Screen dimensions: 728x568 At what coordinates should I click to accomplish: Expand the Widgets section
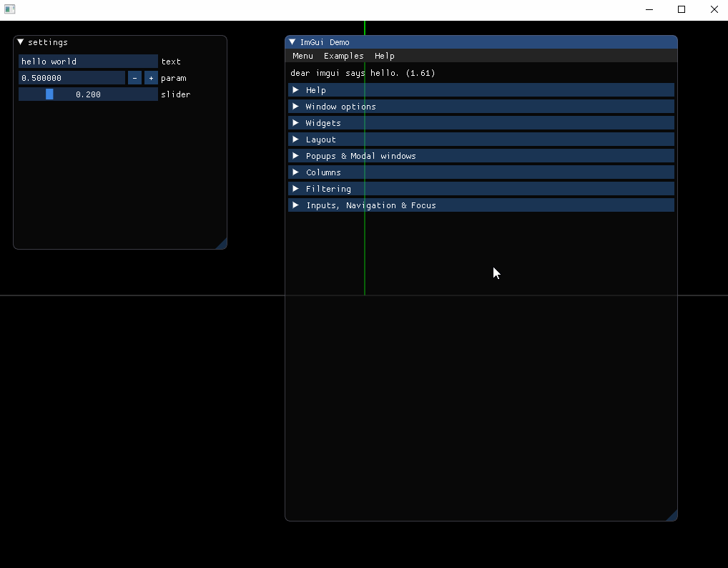481,123
